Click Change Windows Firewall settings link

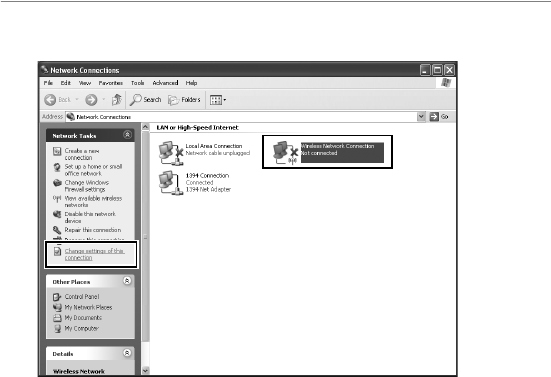click(87, 186)
